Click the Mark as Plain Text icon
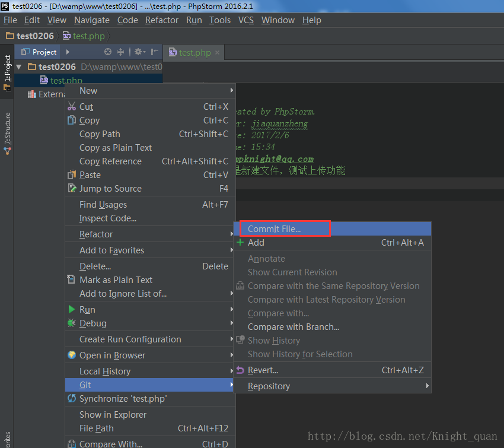This screenshot has height=448, width=504. (71, 279)
